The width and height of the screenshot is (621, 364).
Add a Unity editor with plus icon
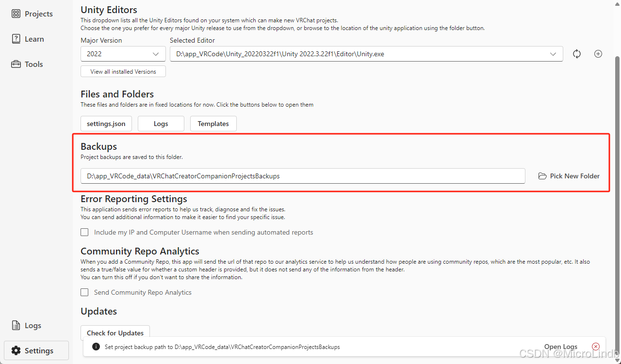click(x=598, y=54)
